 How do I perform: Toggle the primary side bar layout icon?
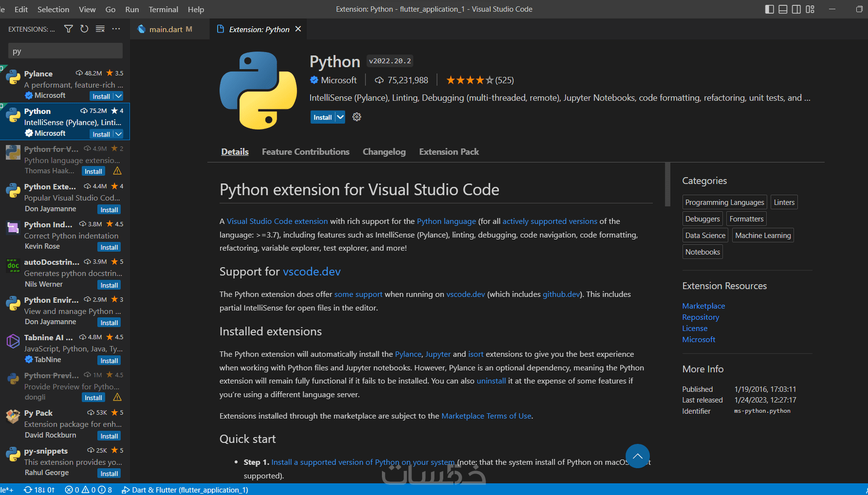pos(769,9)
